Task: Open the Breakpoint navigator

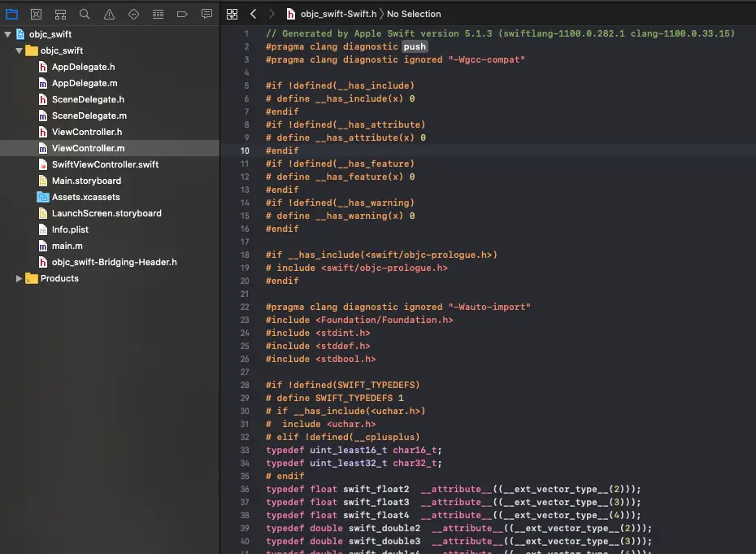Action: (182, 14)
